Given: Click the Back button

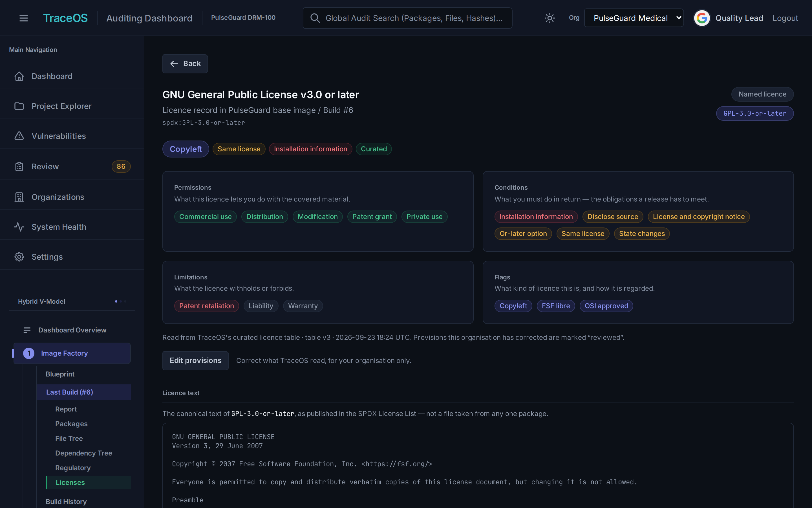Looking at the screenshot, I should click(x=185, y=64).
